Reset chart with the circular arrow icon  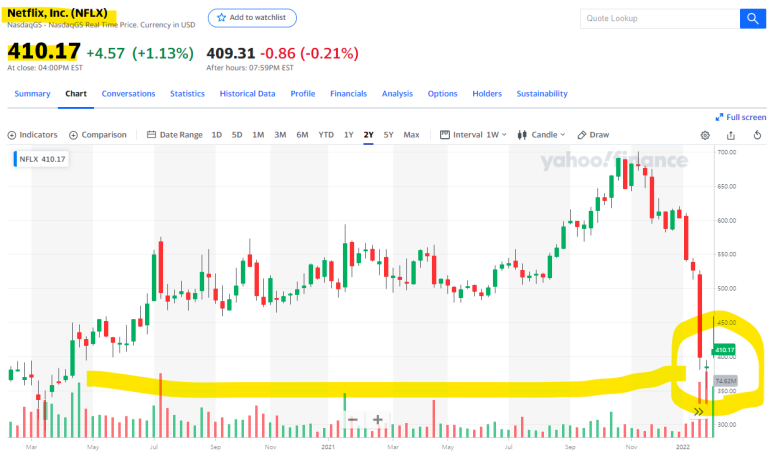coord(757,135)
